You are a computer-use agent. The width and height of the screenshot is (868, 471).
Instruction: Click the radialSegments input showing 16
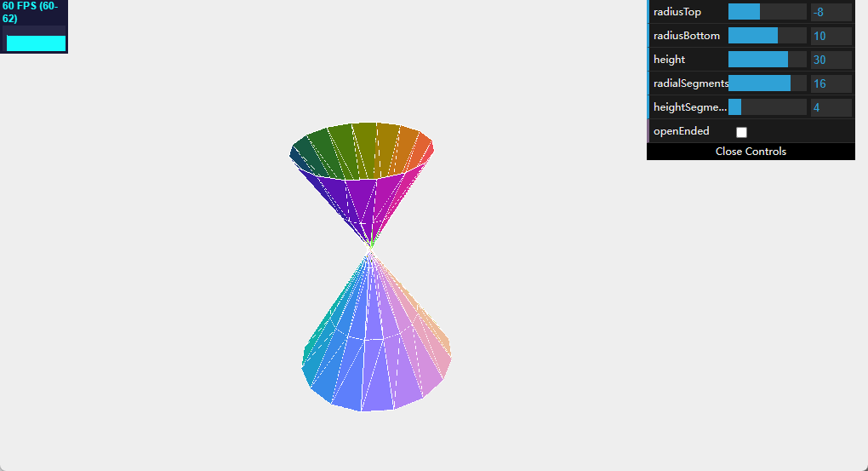click(x=831, y=83)
